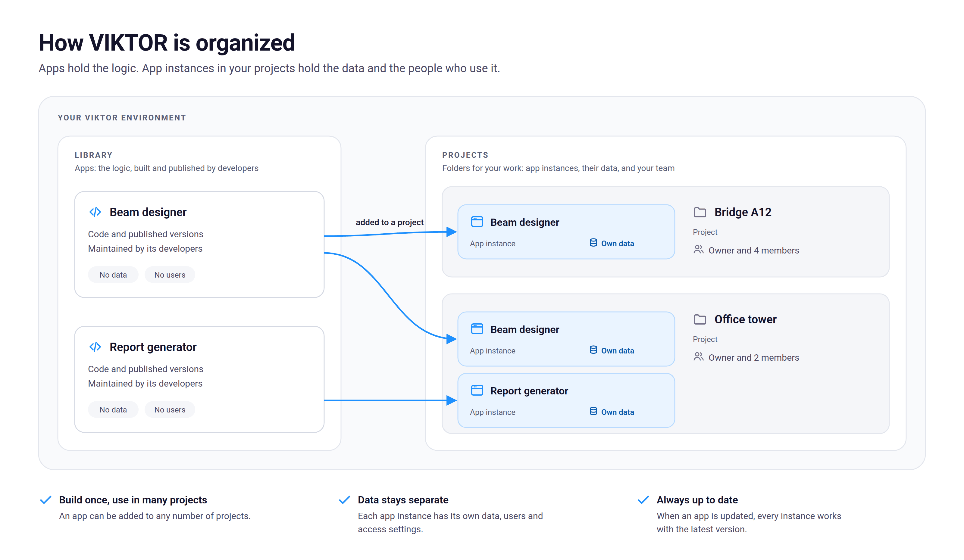
Task: Click the checkmark next to Always up to date
Action: click(643, 500)
